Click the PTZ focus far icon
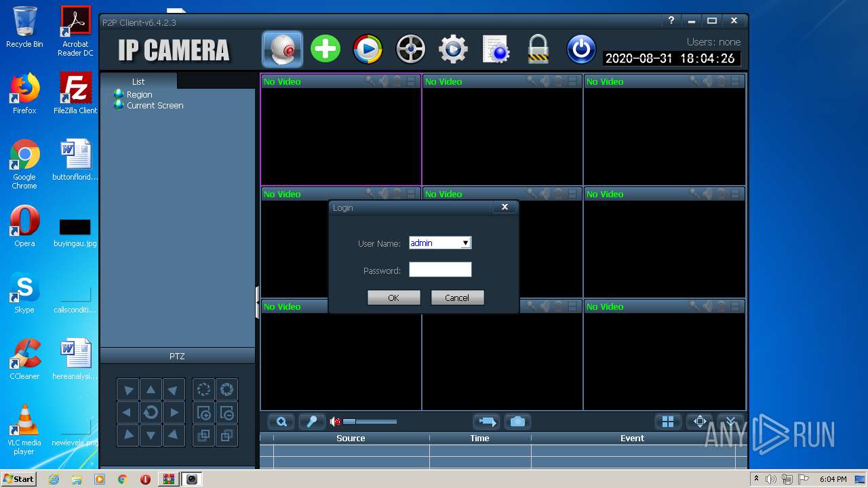 coord(227,435)
